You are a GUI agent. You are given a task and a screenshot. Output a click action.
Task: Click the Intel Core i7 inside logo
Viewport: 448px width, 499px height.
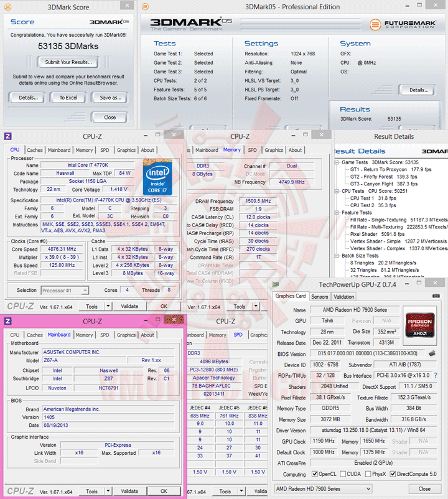[157, 177]
